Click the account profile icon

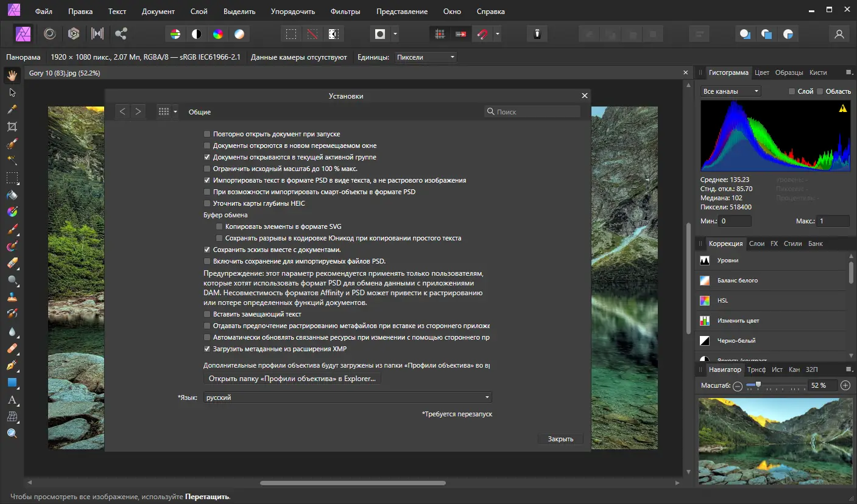tap(839, 34)
